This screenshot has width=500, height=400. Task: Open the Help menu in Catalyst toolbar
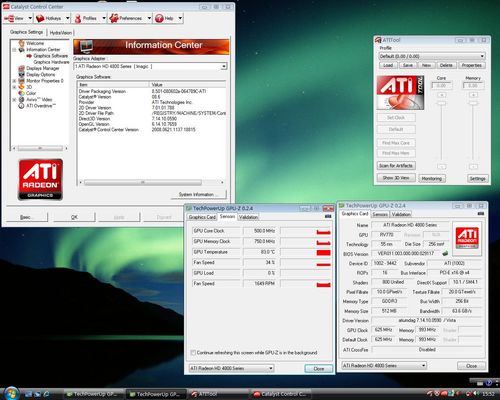(x=164, y=18)
